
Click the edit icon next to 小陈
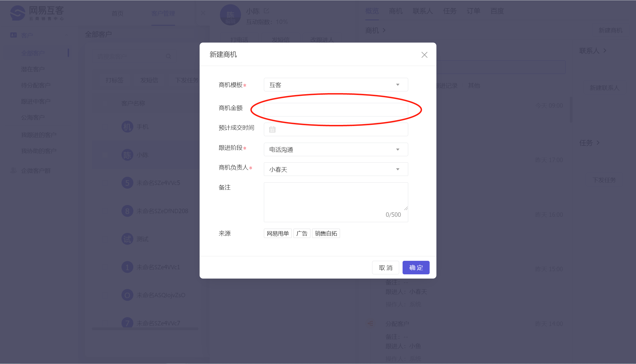tap(266, 11)
